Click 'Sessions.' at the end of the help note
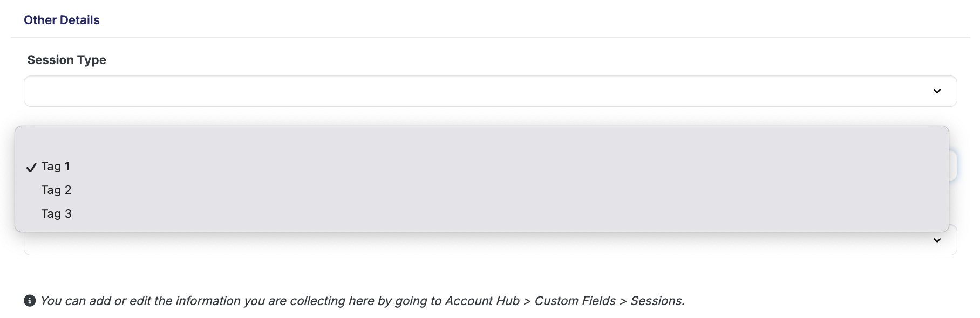This screenshot has width=980, height=318. tap(657, 301)
